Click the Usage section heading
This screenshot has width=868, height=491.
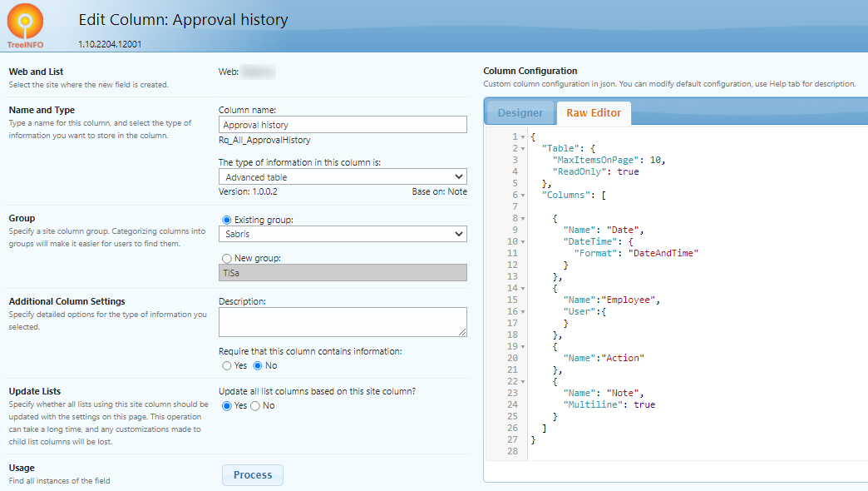click(22, 469)
